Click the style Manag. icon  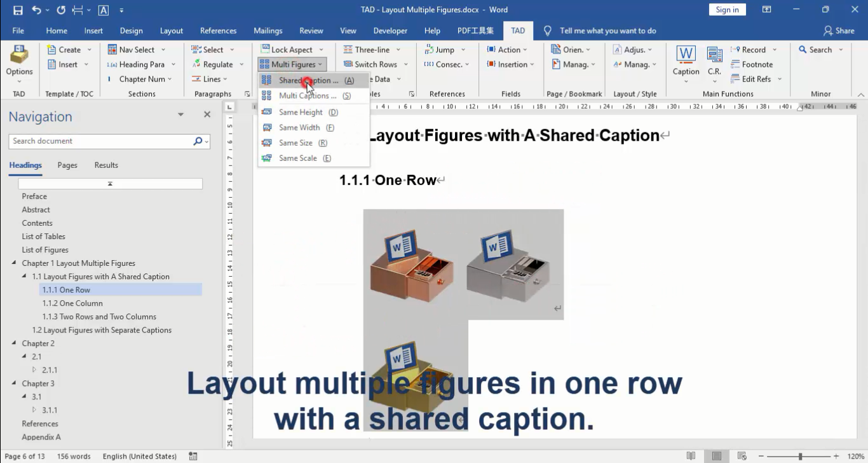[x=617, y=64]
